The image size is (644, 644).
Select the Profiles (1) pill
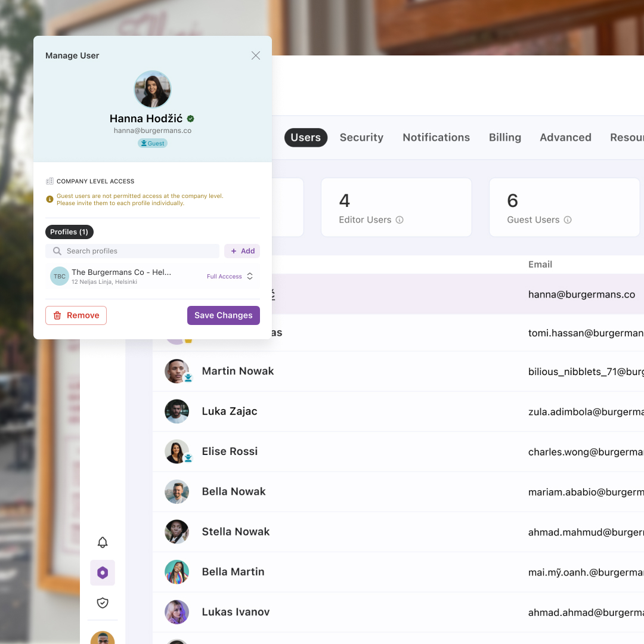[69, 232]
